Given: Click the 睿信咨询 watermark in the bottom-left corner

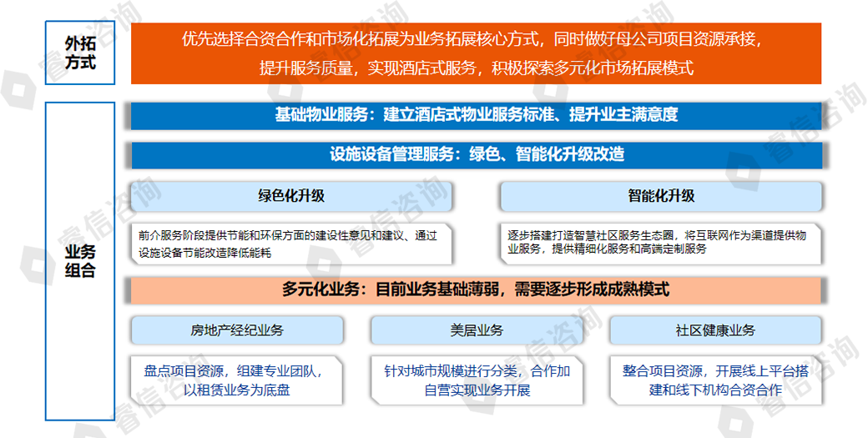Looking at the screenshot, I should point(125,413).
